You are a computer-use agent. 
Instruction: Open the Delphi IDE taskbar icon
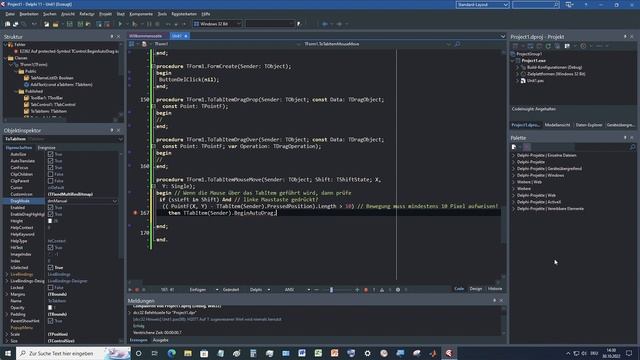click(x=449, y=353)
